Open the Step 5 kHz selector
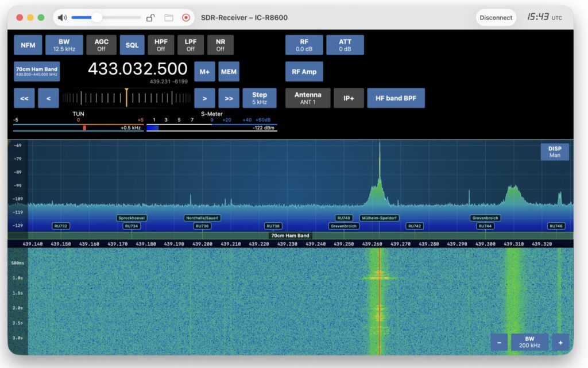Screen dimensions: 588x368 [x=260, y=98]
